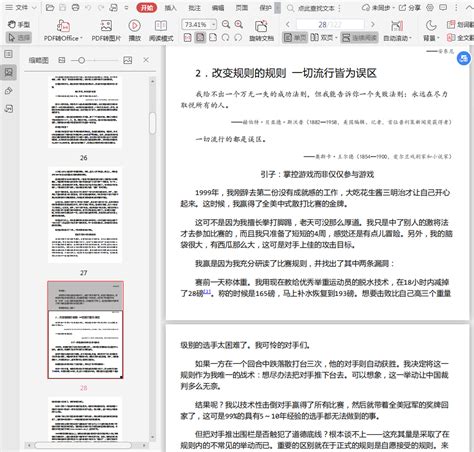Open the 插入 tab
The height and width of the screenshot is (452, 474).
[x=170, y=8]
